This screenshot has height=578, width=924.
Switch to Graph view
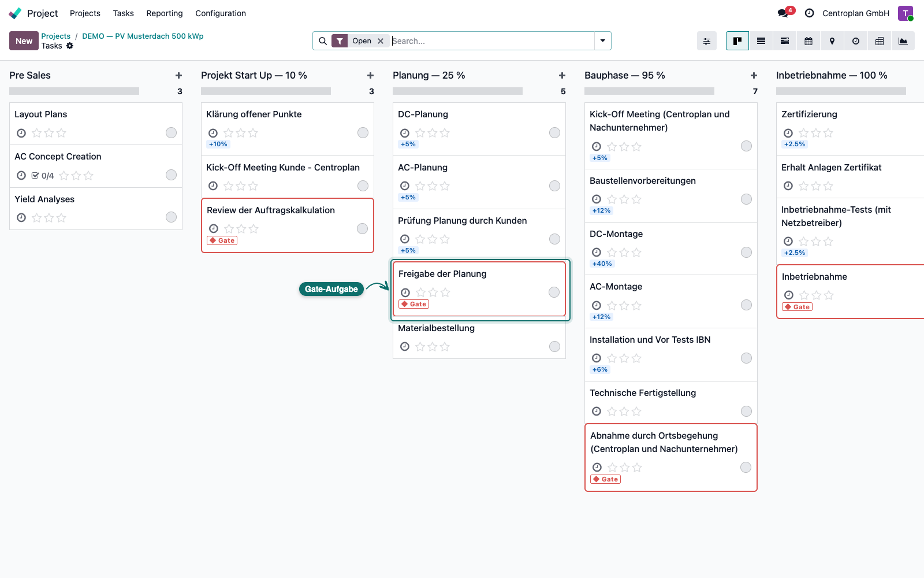pyautogui.click(x=903, y=41)
